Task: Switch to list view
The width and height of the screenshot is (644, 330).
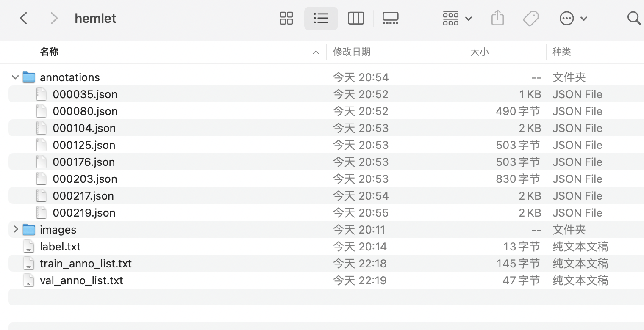Action: [321, 18]
